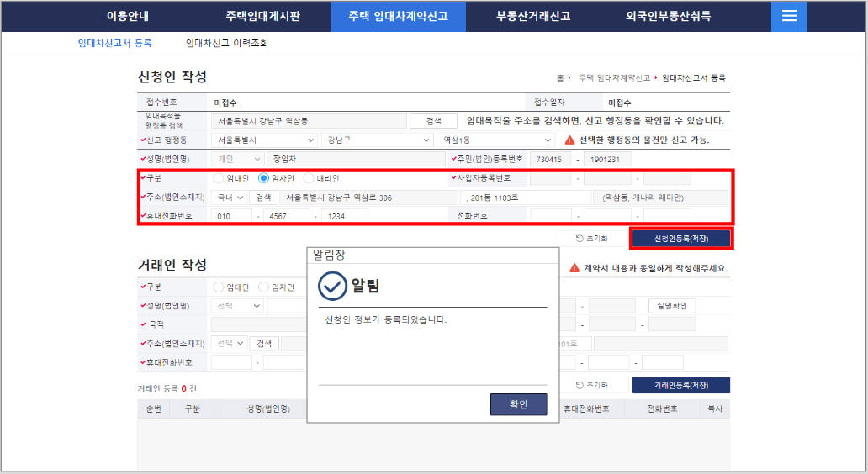Select 대리인 radio in 신청인 작성

pyautogui.click(x=309, y=178)
